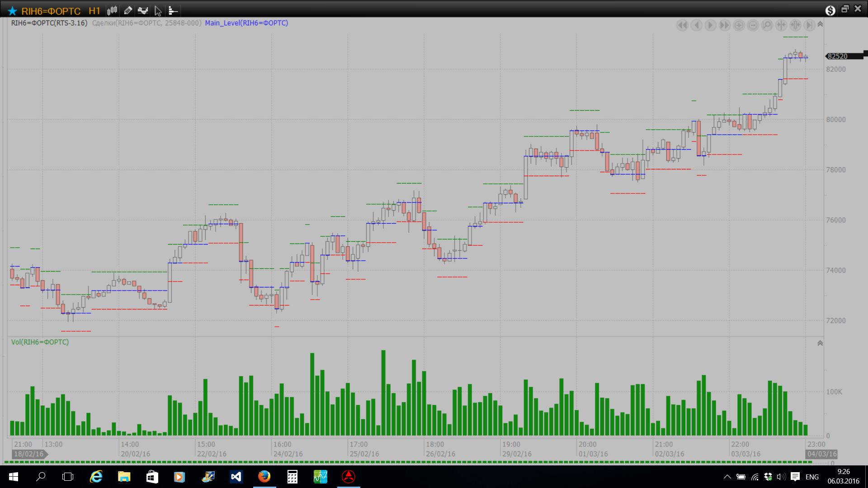Collapse the Vol panel with double chevron

(820, 343)
